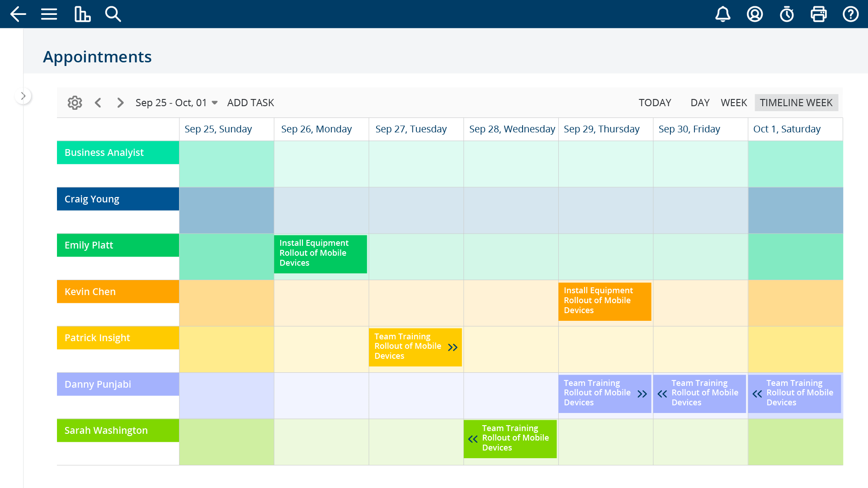Click TODAY button to navigate
Viewport: 868px width, 488px height.
[x=655, y=103]
